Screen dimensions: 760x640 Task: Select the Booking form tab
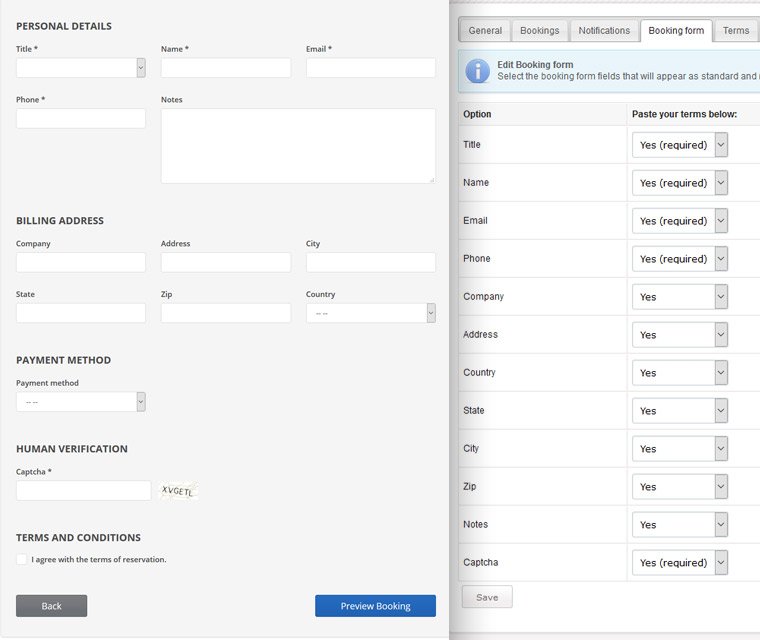(676, 31)
